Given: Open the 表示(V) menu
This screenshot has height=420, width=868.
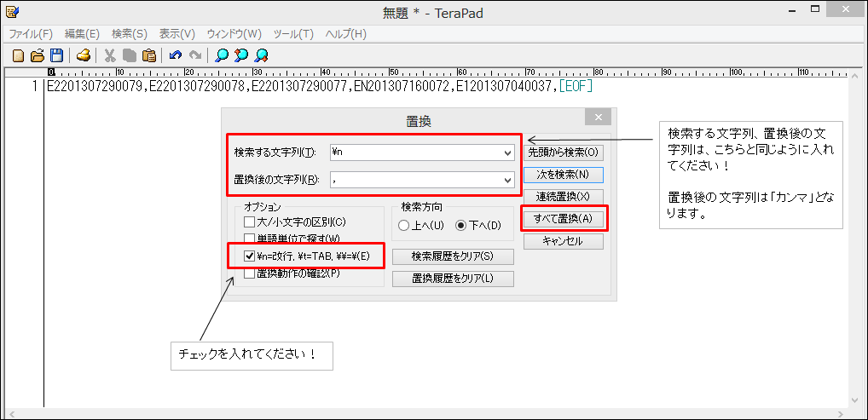Looking at the screenshot, I should click(x=177, y=34).
